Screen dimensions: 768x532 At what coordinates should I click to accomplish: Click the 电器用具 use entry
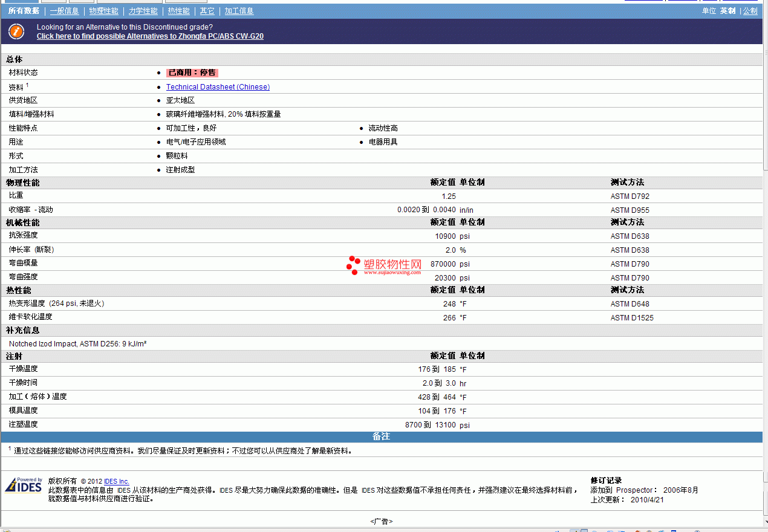point(383,142)
